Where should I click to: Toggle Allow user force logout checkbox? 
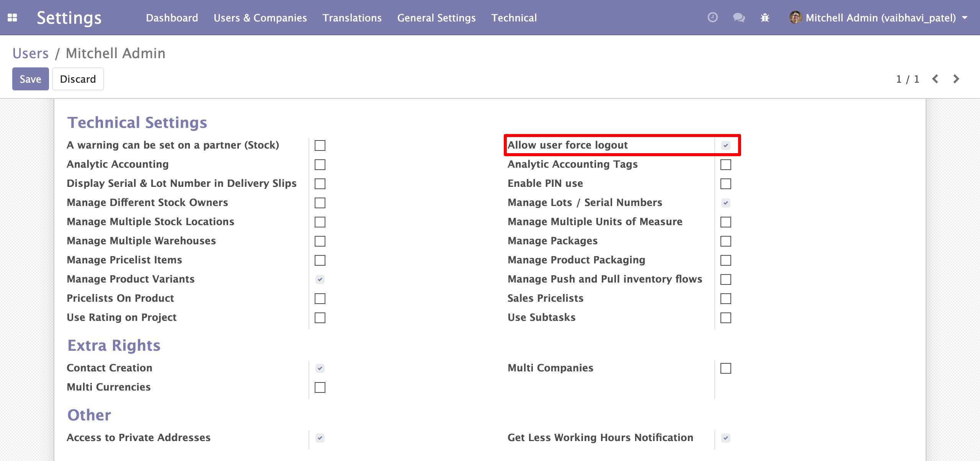(x=726, y=145)
